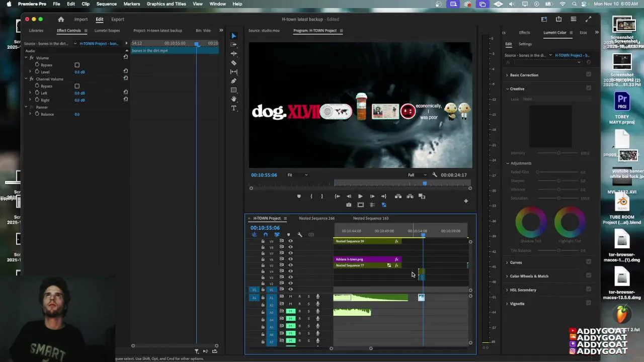The height and width of the screenshot is (362, 644).
Task: Collapse the Volume effect
Action: 26,58
